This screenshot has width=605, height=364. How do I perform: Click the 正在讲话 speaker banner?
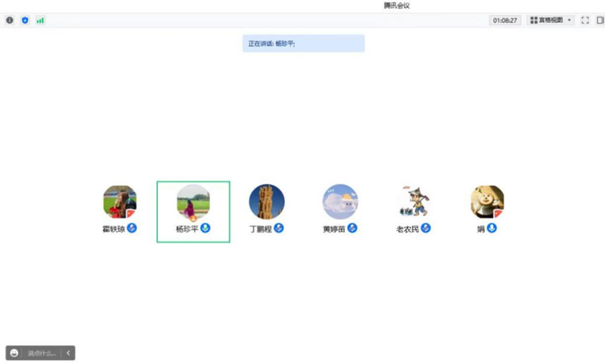304,43
